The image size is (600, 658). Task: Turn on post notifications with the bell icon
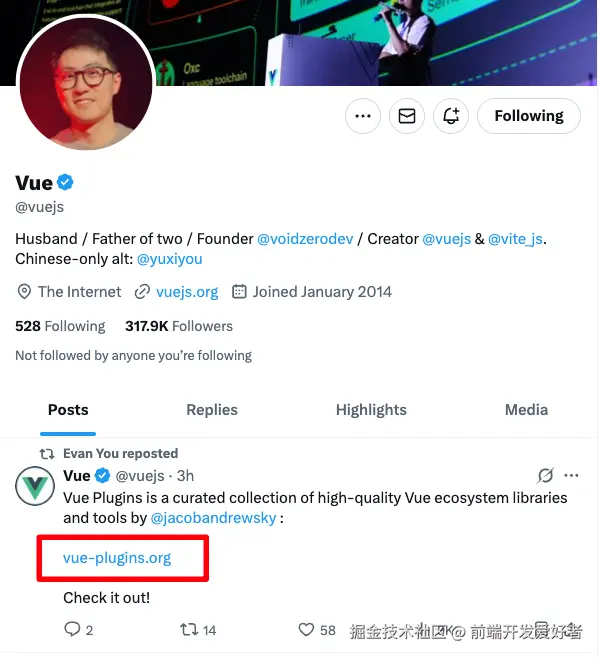tap(451, 116)
